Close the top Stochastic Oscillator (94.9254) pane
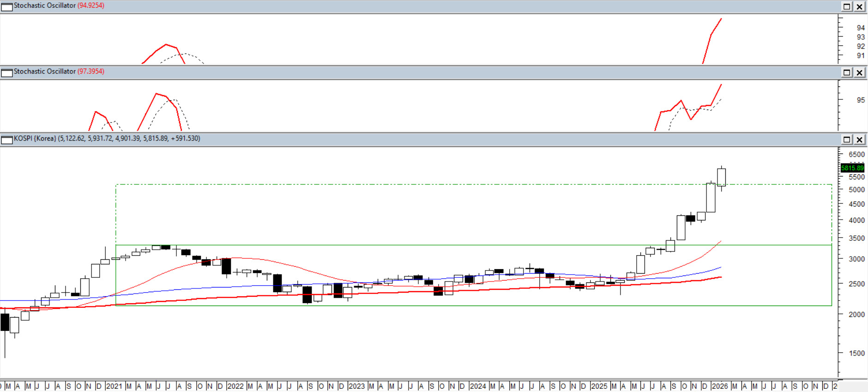 pos(859,6)
